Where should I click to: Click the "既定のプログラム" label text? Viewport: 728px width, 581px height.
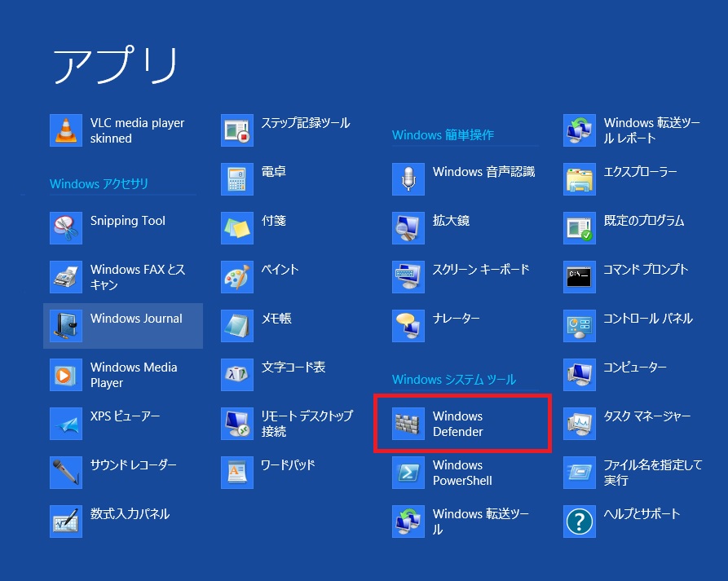(x=644, y=221)
